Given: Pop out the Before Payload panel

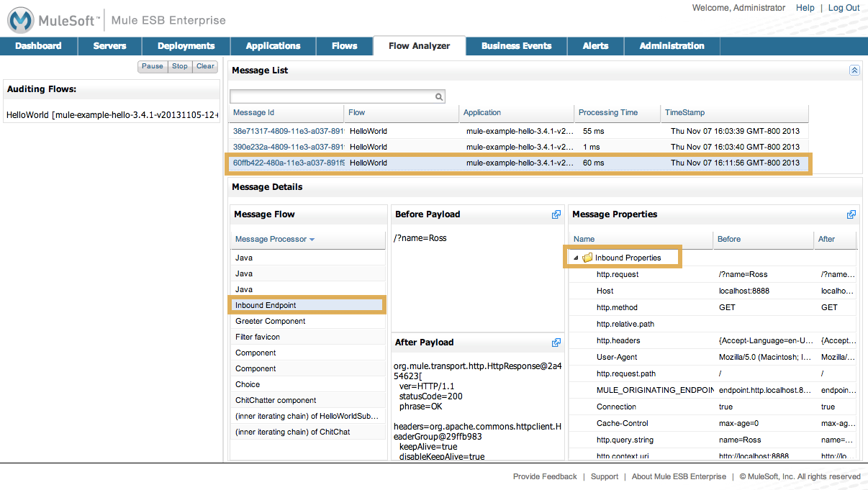Looking at the screenshot, I should pyautogui.click(x=556, y=214).
